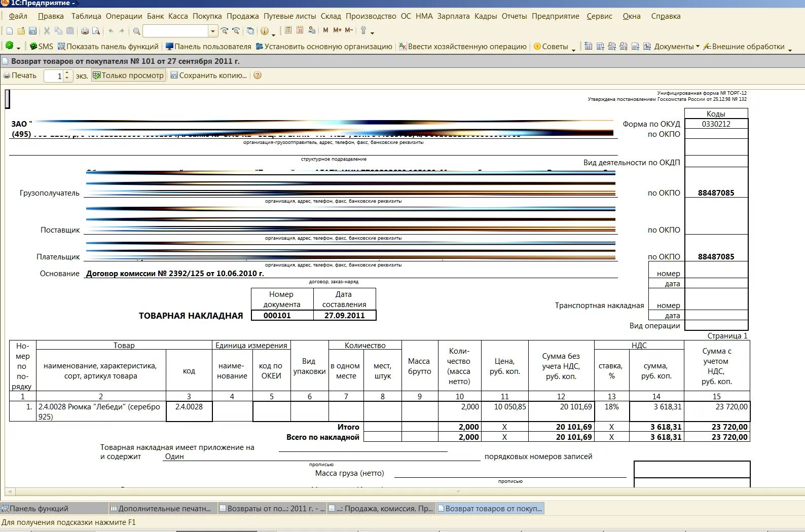Click Ввести хозяйственную операцию

(463, 46)
